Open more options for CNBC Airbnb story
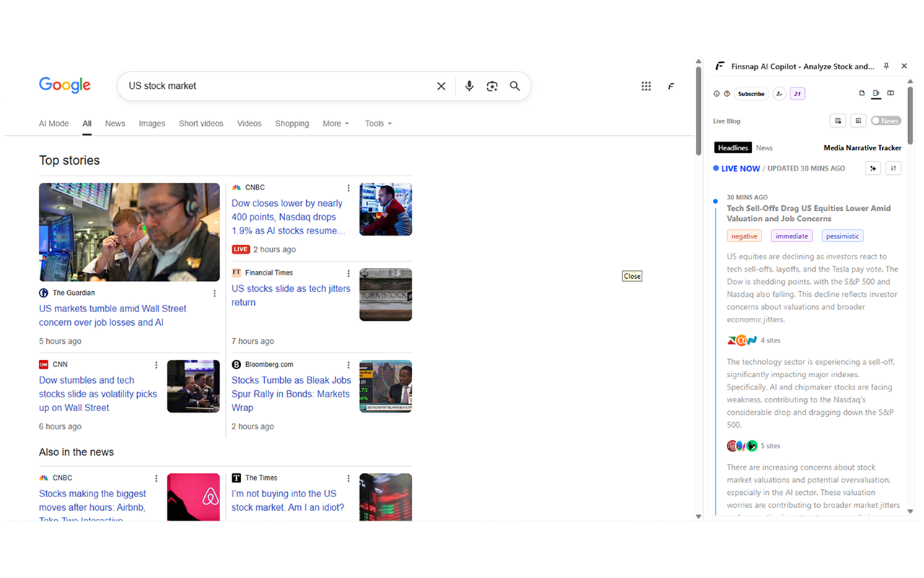Image resolution: width=924 pixels, height=578 pixels. pyautogui.click(x=156, y=478)
